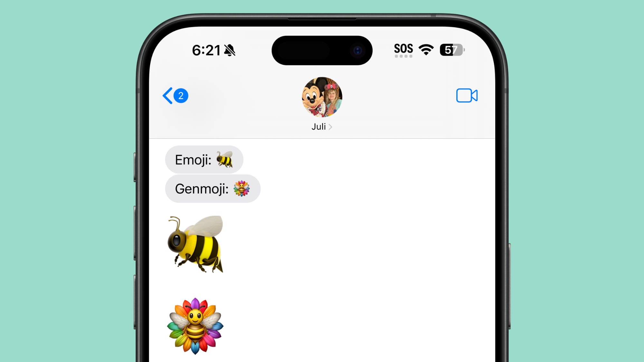Tap the back arrow with badge 2

pos(174,96)
